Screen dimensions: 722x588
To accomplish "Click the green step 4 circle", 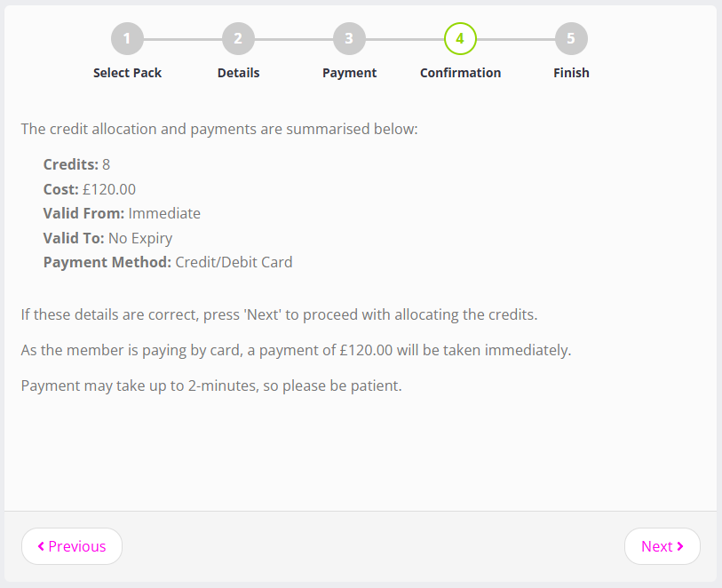I will 460,39.
